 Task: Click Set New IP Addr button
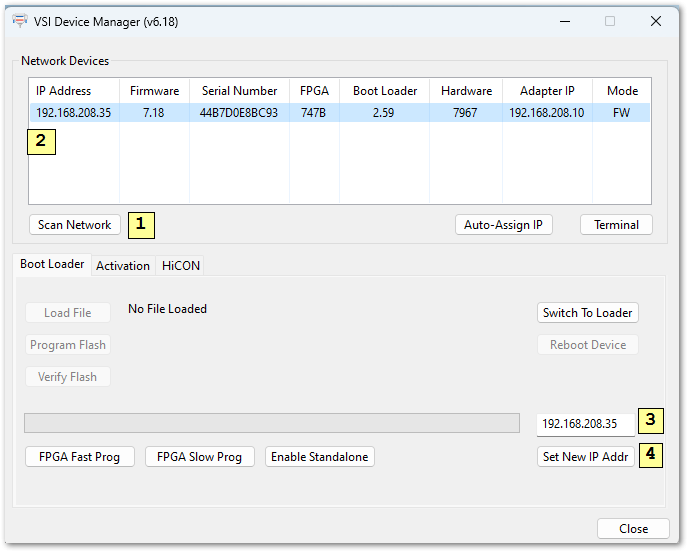coord(586,457)
